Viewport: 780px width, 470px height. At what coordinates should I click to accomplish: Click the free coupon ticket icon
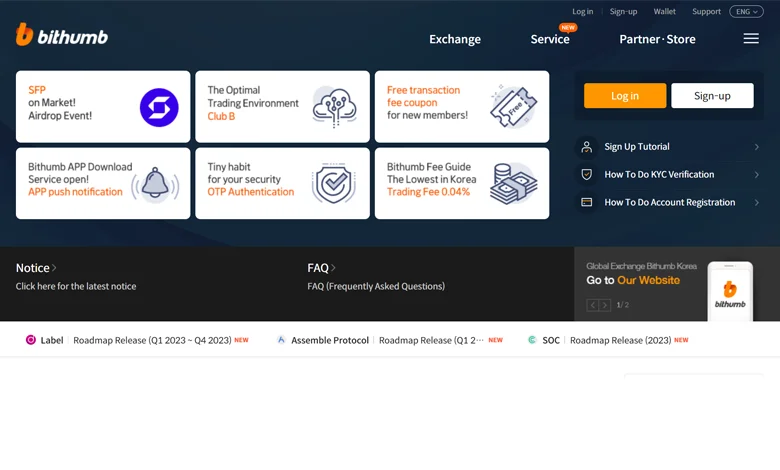point(514,106)
